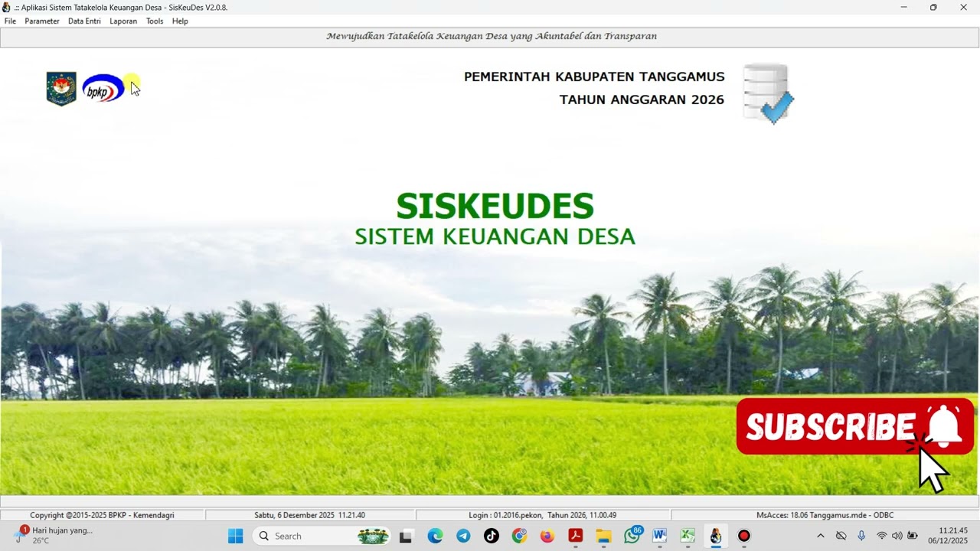Open the File menu
Screen dimensions: 980x551
click(x=10, y=21)
